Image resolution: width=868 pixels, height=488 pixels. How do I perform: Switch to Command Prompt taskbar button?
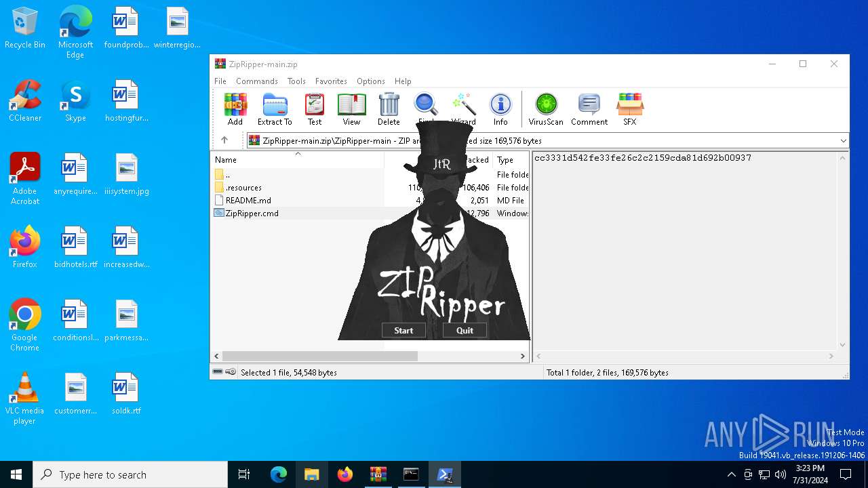pyautogui.click(x=411, y=474)
